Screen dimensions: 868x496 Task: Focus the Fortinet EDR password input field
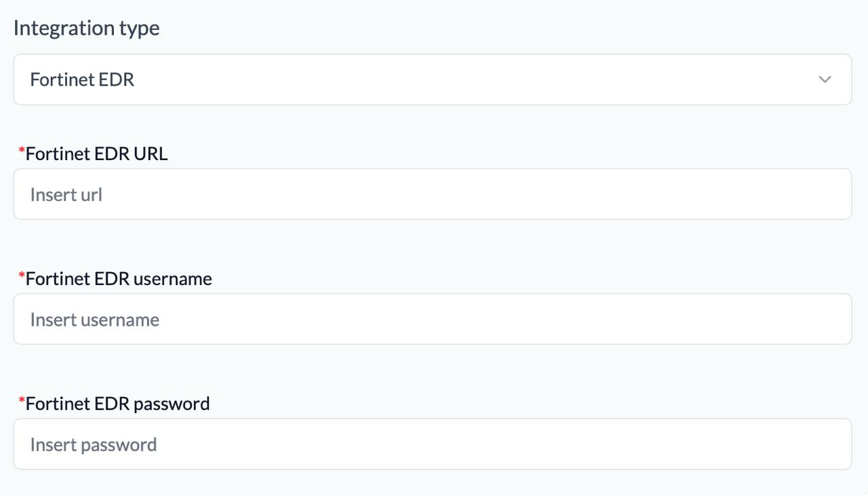point(432,444)
